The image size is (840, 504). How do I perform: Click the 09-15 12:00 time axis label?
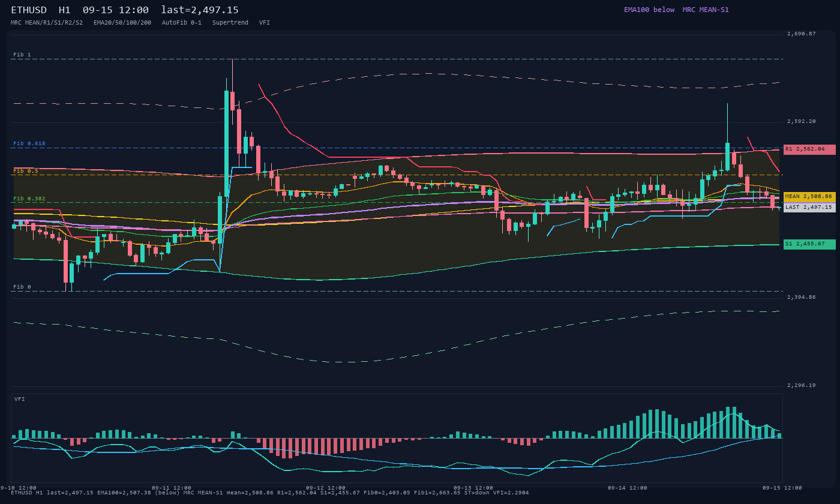tap(782, 488)
